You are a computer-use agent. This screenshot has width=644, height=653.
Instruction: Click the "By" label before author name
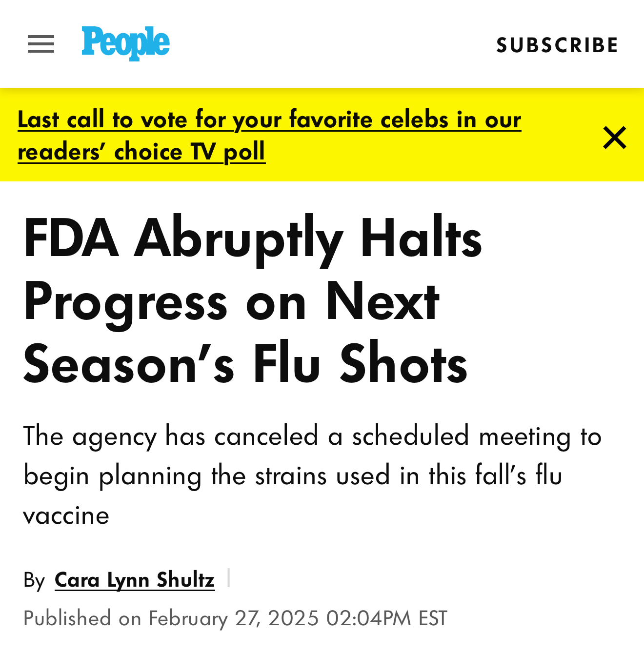(34, 580)
